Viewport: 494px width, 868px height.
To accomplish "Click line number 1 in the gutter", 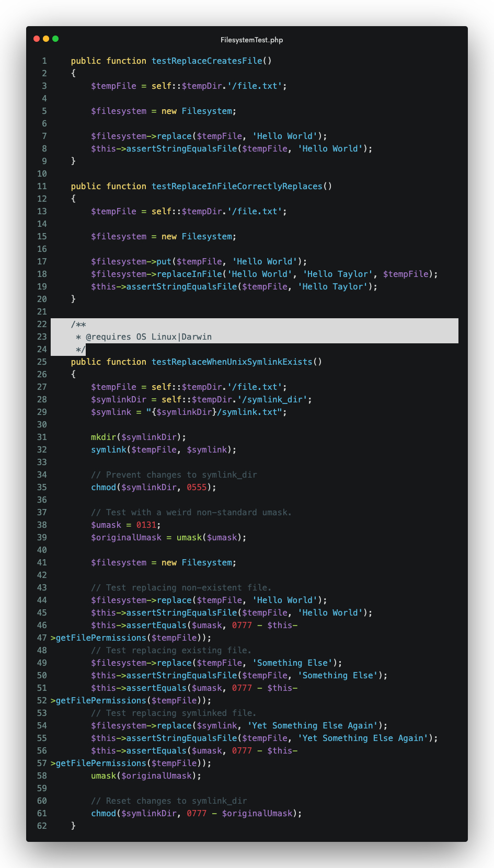I will coord(44,61).
